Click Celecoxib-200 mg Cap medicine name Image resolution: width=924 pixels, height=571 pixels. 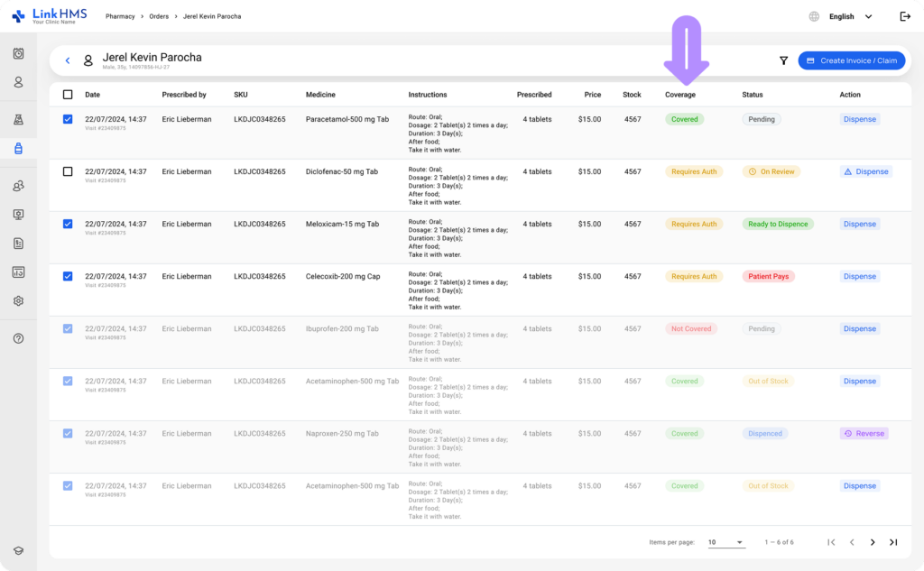coord(343,276)
